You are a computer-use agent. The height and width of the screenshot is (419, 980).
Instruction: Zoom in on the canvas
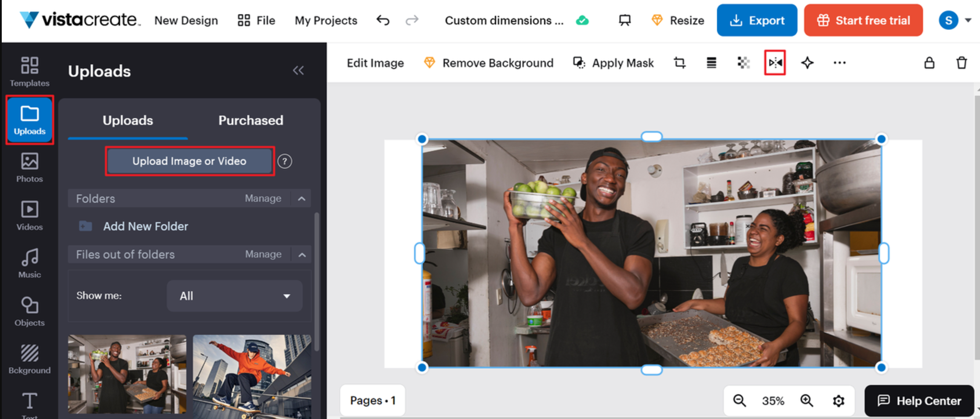[807, 401]
